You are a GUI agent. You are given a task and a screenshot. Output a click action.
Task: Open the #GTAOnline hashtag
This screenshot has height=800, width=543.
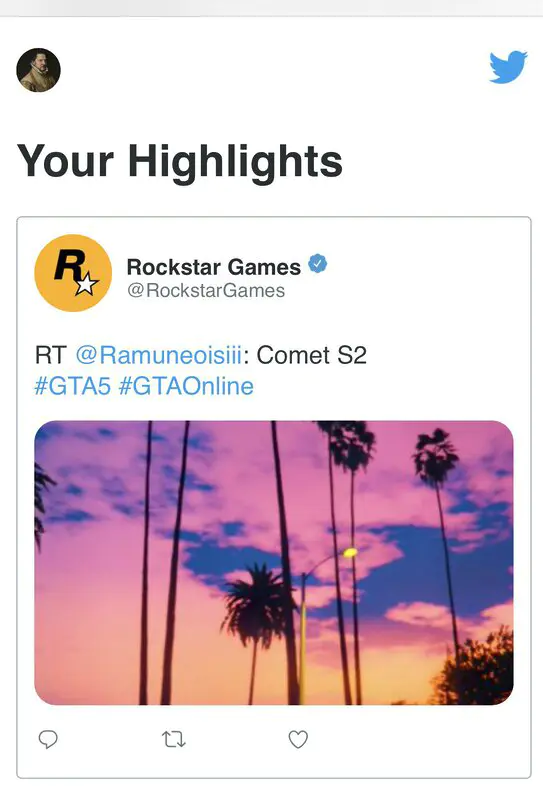[x=186, y=386]
